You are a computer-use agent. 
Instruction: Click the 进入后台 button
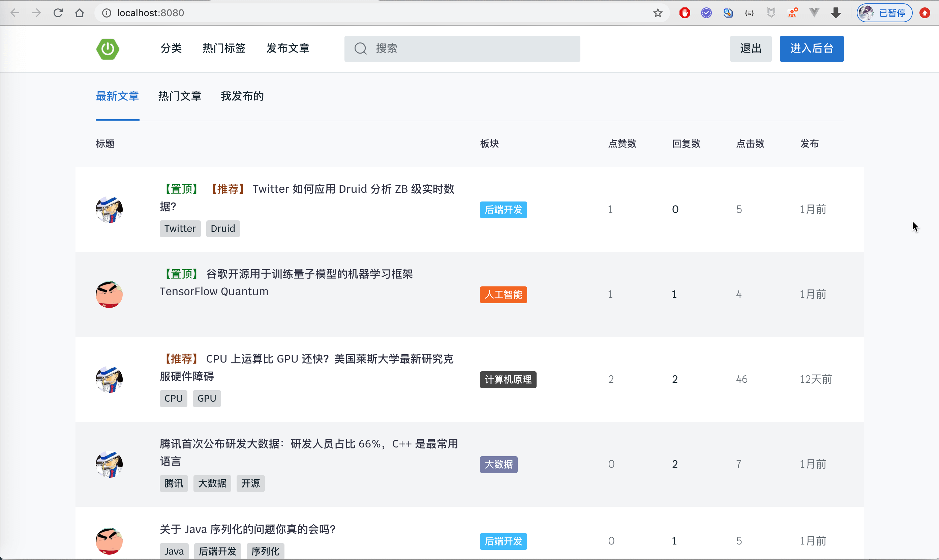[x=812, y=49]
